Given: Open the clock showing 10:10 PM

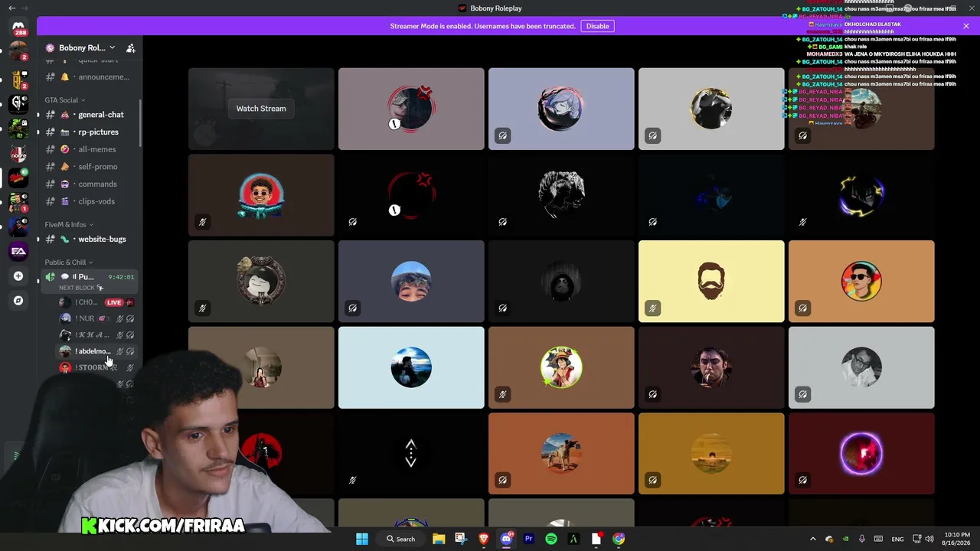Looking at the screenshot, I should [x=955, y=539].
